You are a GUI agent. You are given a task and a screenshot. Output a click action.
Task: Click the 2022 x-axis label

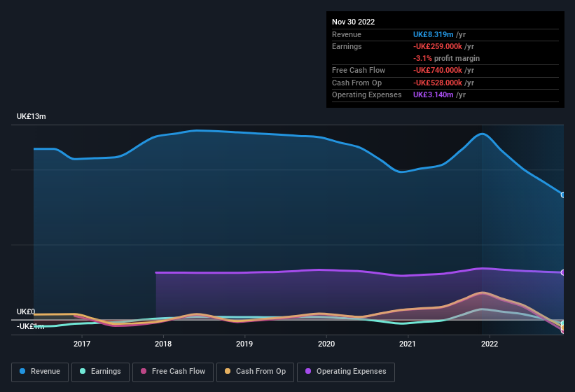(490, 344)
